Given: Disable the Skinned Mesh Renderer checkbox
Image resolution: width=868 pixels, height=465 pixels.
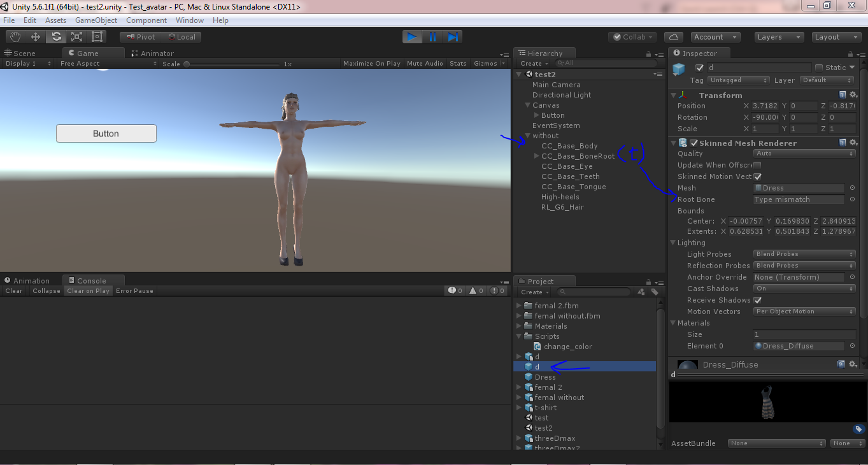Looking at the screenshot, I should 694,143.
